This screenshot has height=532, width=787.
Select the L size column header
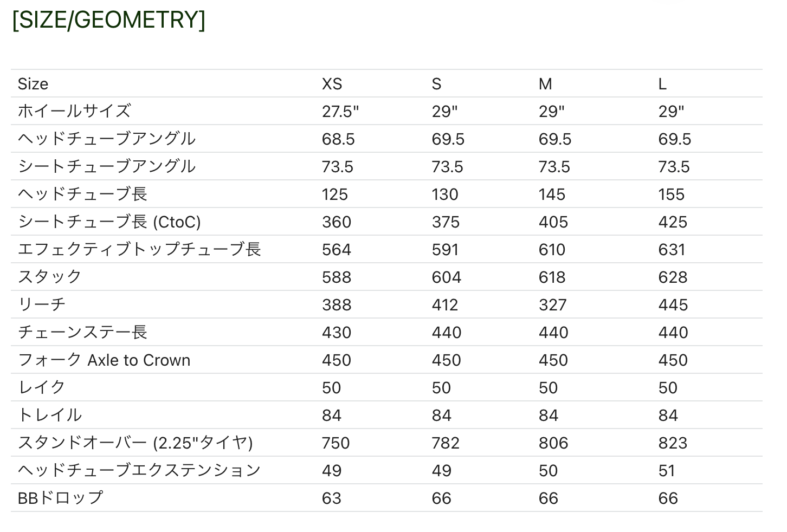[x=662, y=84]
